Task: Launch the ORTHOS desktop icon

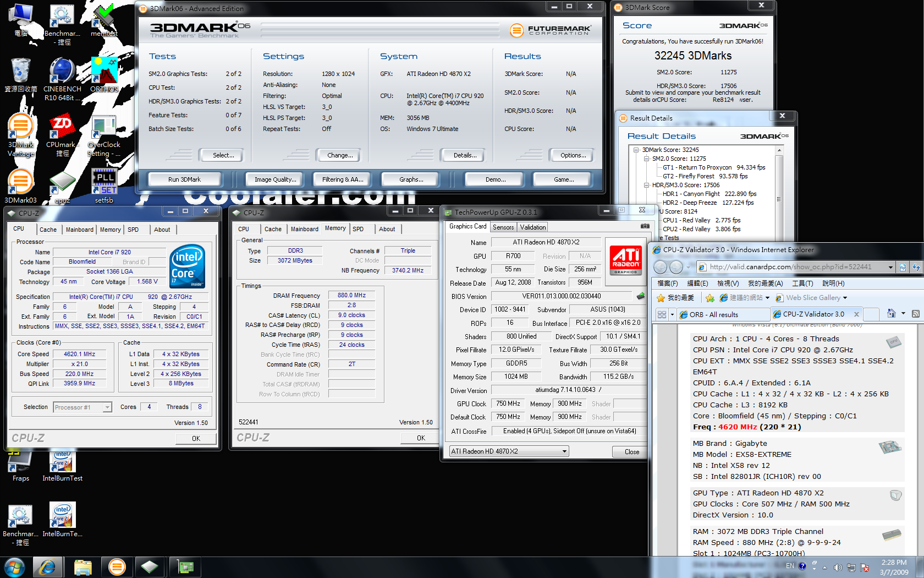Action: pos(105,75)
